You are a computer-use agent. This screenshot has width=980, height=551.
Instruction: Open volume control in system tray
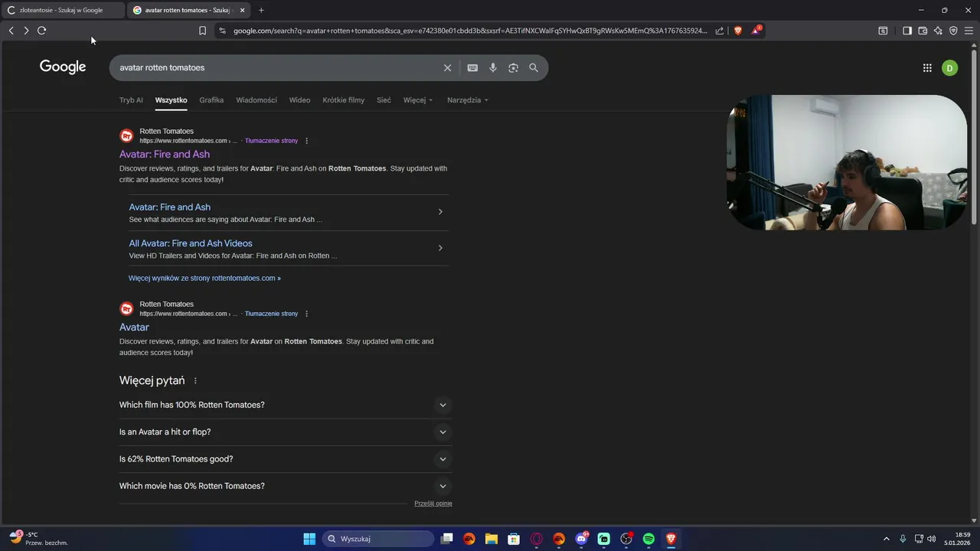coord(931,539)
